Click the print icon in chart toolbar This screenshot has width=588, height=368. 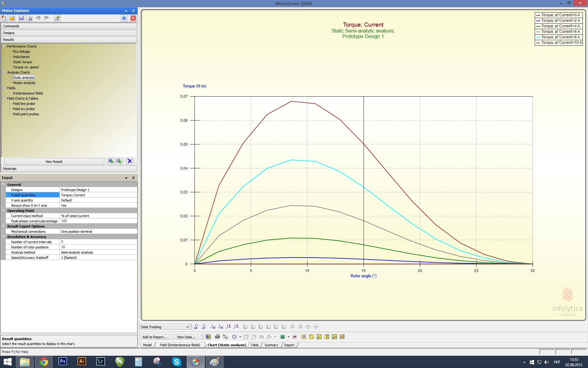tap(217, 337)
